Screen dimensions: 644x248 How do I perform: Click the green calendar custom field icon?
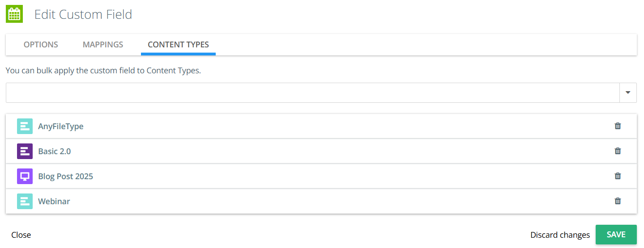click(x=14, y=14)
